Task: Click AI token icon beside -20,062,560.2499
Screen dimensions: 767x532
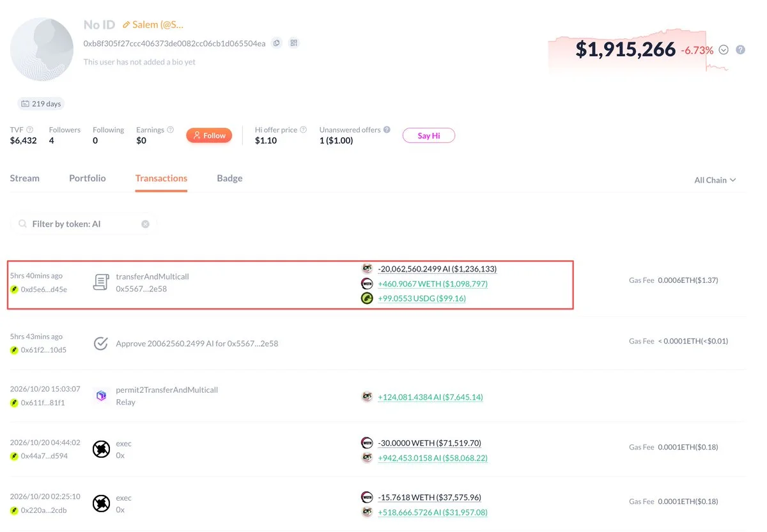Action: [x=367, y=269]
